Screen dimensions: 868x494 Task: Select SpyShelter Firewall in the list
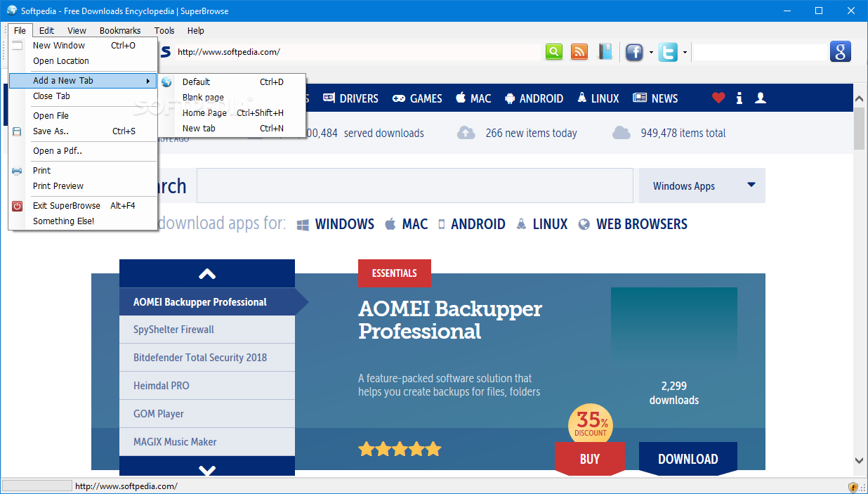207,330
